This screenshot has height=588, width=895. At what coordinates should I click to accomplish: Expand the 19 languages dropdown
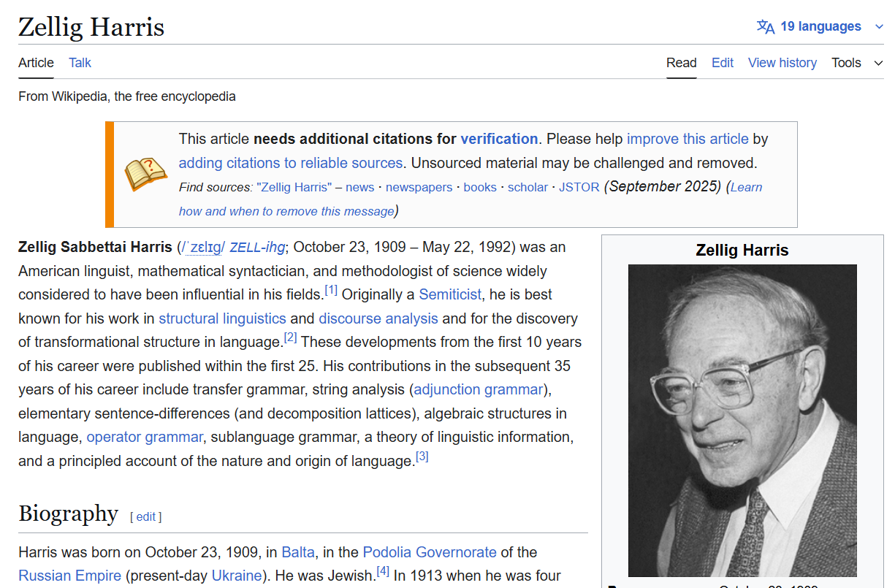820,27
